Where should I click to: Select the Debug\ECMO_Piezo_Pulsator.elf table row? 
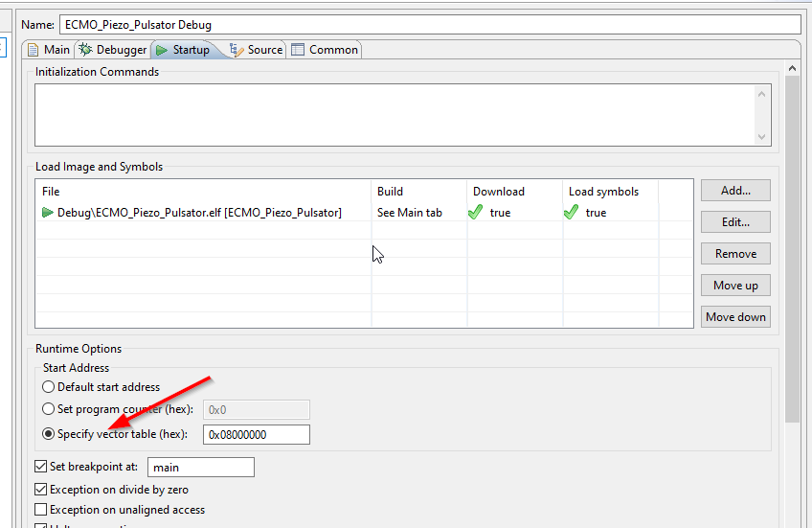(x=364, y=213)
